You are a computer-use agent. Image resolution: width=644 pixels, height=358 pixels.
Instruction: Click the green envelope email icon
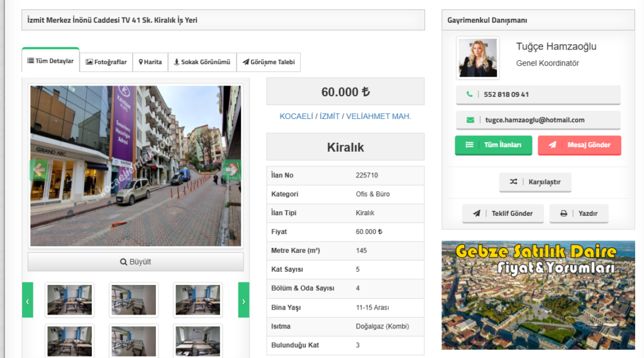coord(470,120)
